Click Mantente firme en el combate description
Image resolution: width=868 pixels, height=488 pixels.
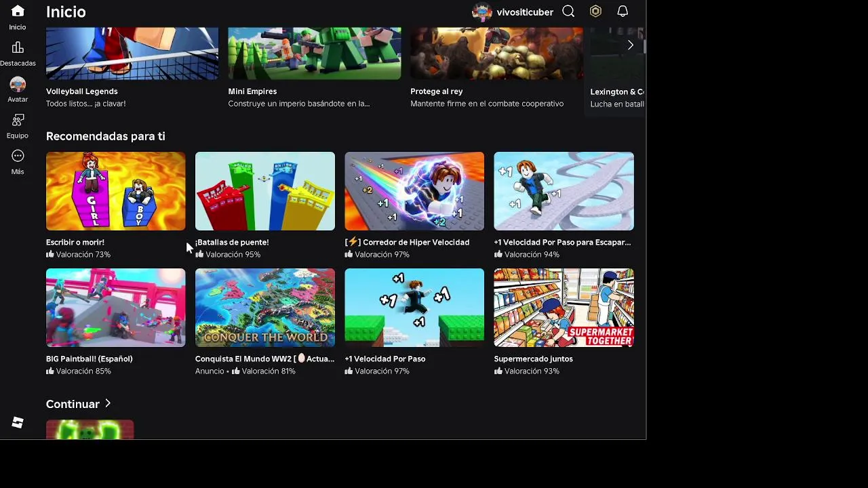487,104
